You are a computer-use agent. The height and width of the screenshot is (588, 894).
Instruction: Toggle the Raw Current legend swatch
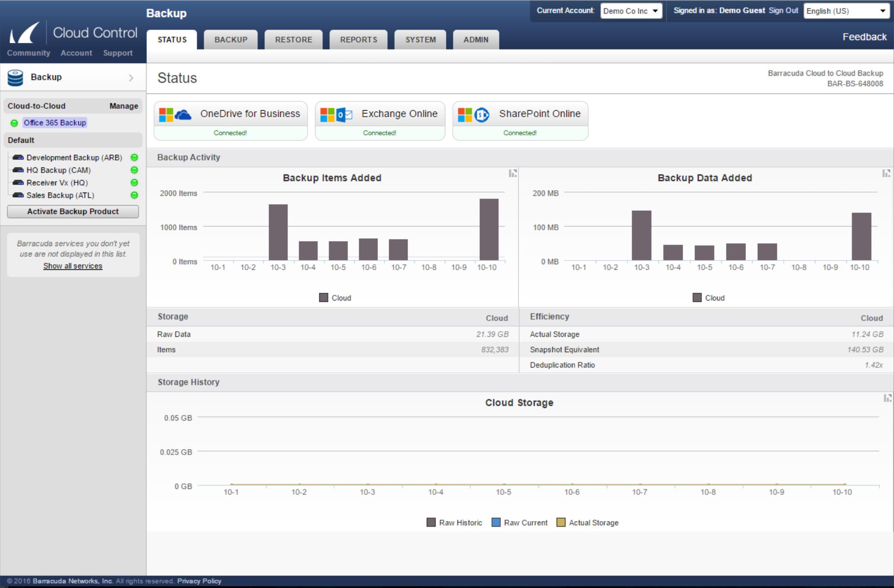coord(496,522)
